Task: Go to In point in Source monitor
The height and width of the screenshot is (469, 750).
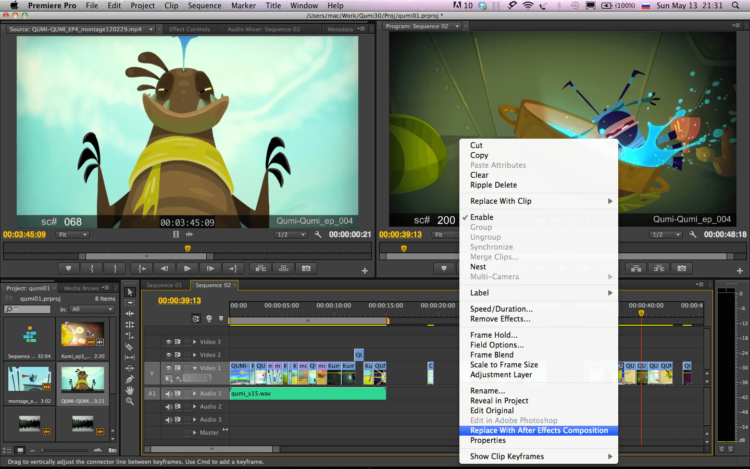Action: pyautogui.click(x=142, y=269)
